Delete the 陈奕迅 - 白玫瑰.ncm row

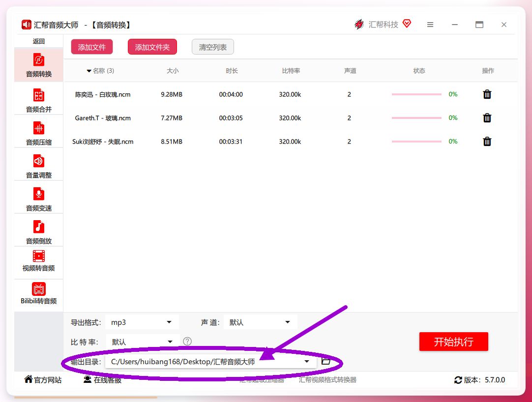(x=487, y=94)
